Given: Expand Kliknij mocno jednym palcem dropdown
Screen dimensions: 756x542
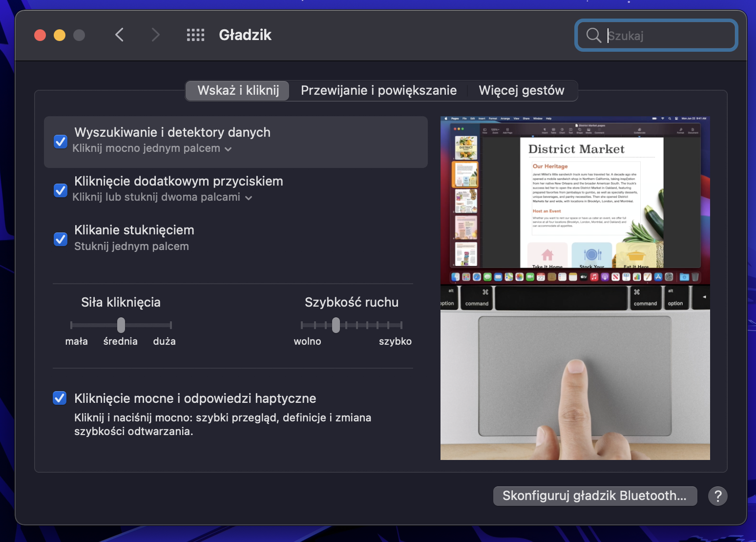Looking at the screenshot, I should (x=152, y=148).
